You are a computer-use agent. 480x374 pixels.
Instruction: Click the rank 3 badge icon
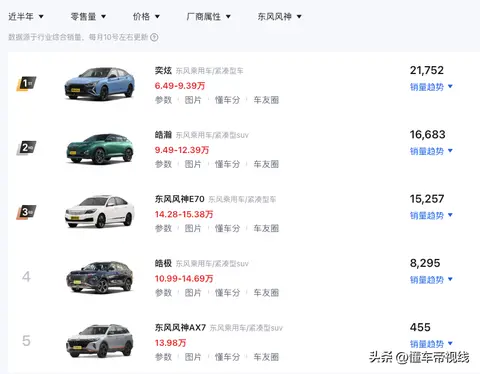[x=26, y=212]
